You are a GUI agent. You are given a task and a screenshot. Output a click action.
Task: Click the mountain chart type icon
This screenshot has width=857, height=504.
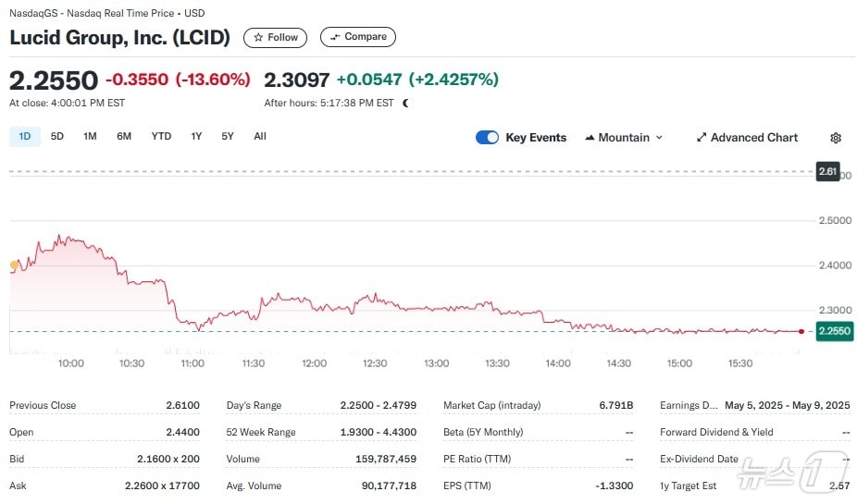[x=590, y=138]
